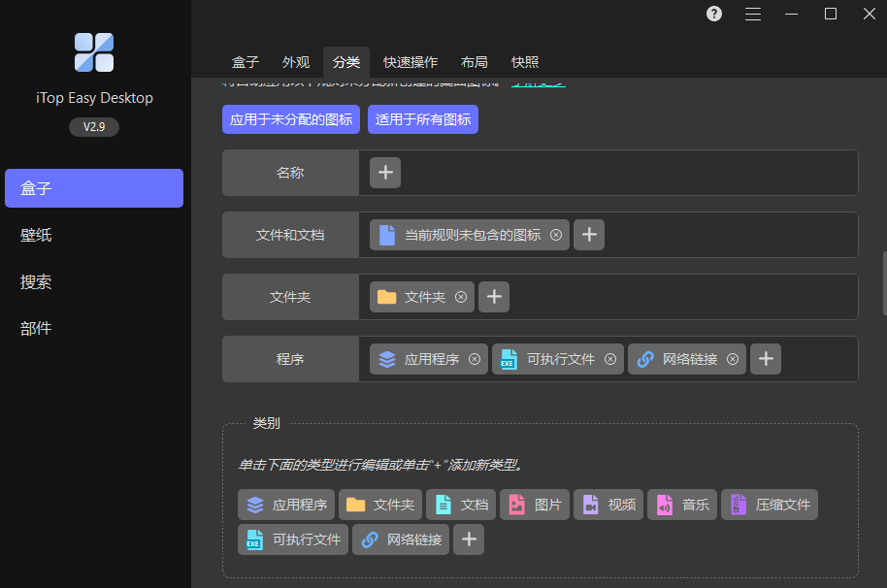Add a type to 文件和文档 row

click(589, 235)
